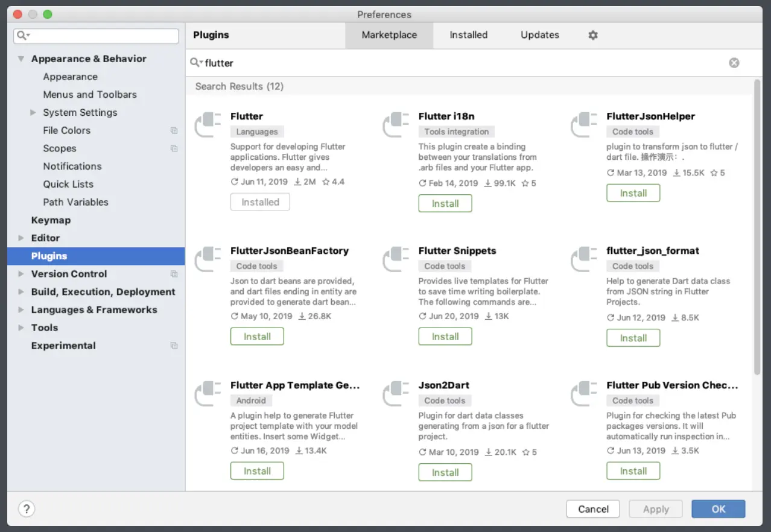The height and width of the screenshot is (532, 771).
Task: Expand the System Settings node
Action: [33, 112]
